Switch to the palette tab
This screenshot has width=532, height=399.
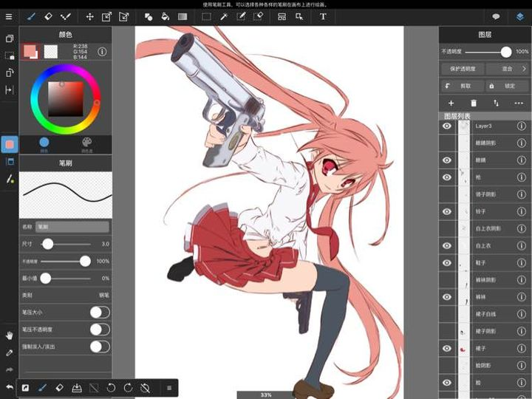(x=87, y=145)
